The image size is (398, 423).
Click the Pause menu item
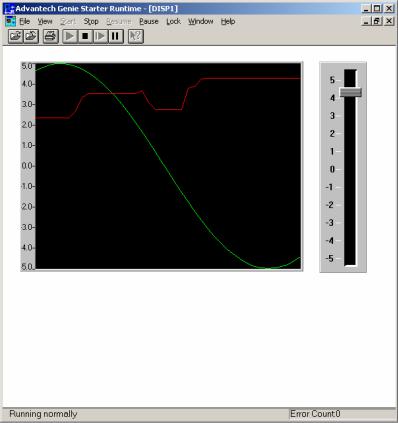coord(149,22)
